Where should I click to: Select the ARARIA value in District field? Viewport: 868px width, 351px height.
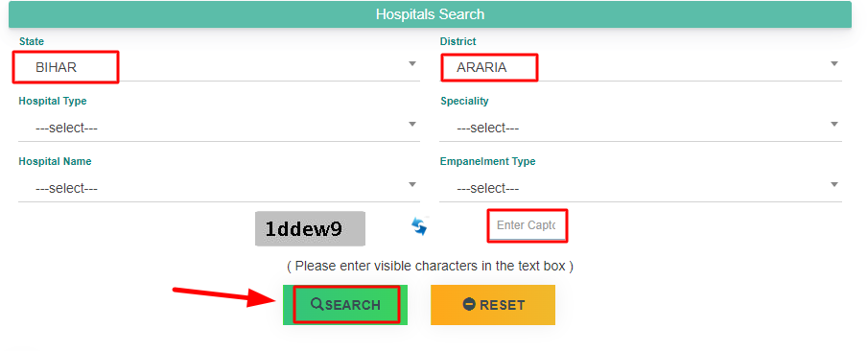481,67
